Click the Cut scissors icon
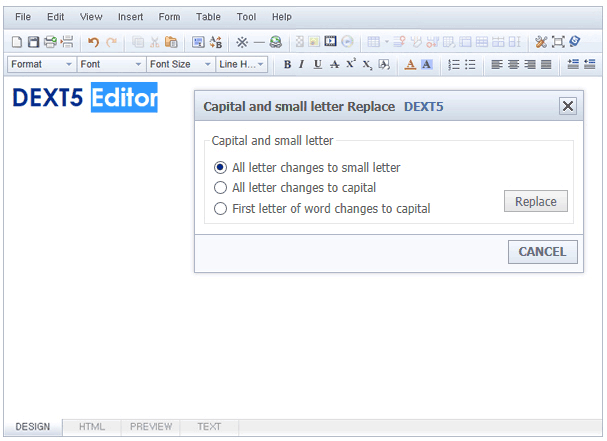Image resolution: width=607 pixels, height=441 pixels. (154, 42)
